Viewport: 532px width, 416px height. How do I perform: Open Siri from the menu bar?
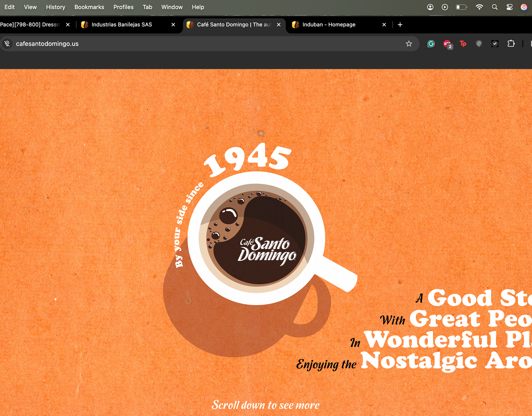(x=524, y=7)
